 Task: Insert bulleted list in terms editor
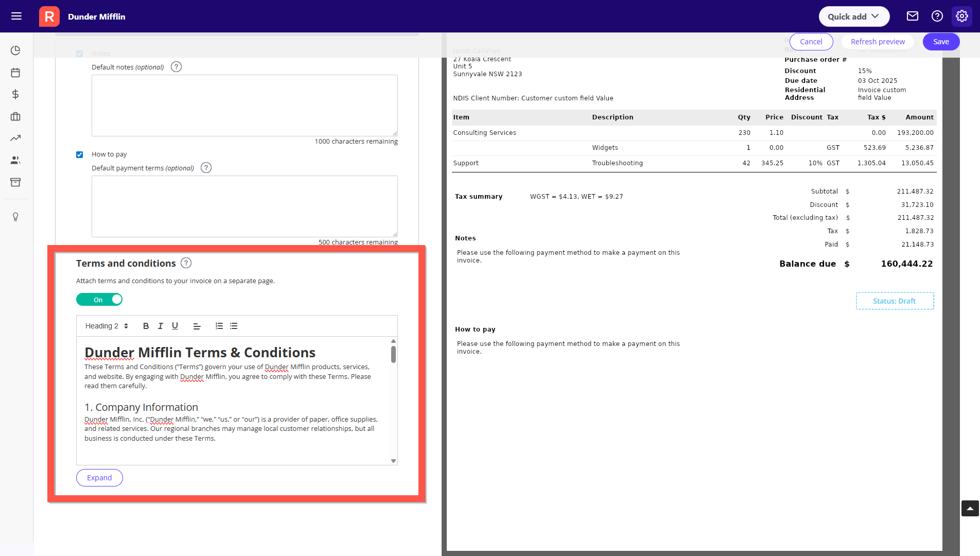[234, 326]
